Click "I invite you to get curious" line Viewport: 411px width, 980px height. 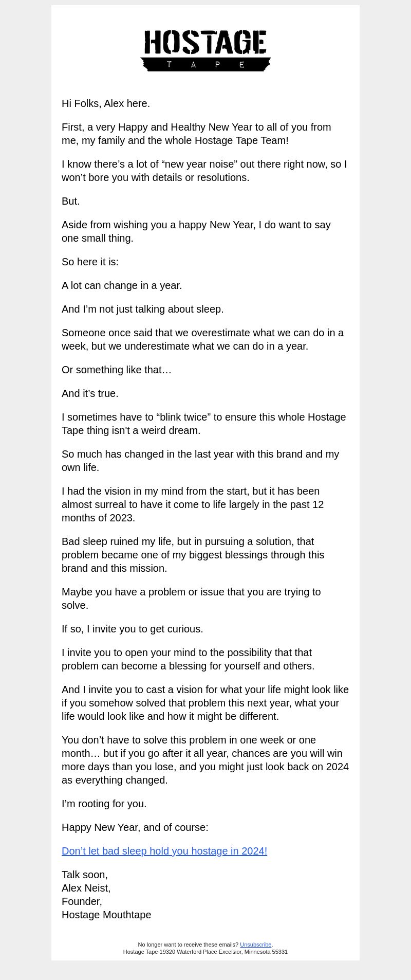133,629
